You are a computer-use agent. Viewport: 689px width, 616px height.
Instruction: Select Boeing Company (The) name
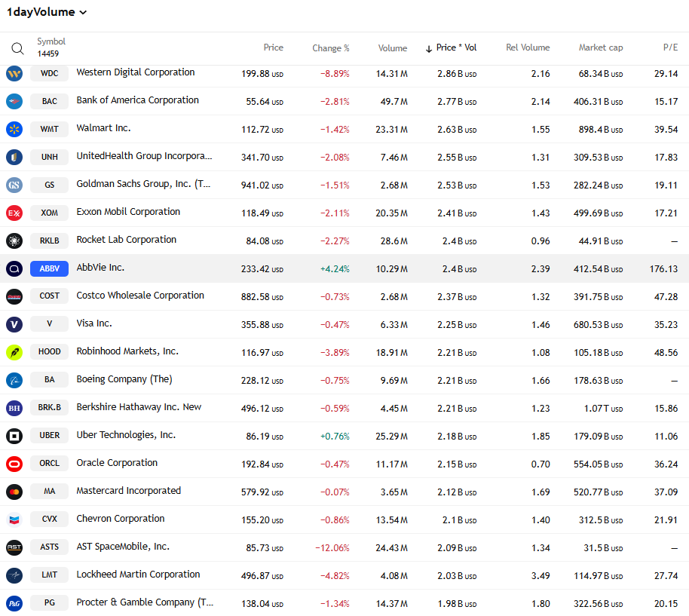(x=124, y=379)
